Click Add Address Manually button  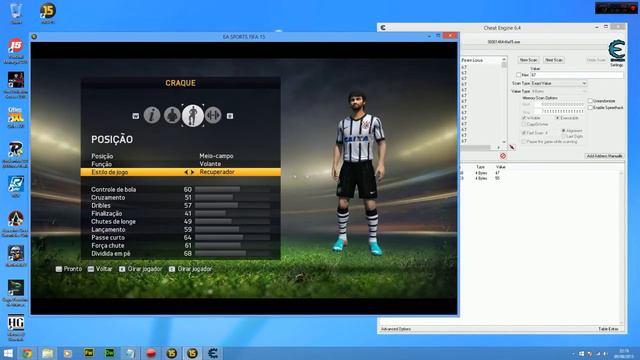[604, 156]
